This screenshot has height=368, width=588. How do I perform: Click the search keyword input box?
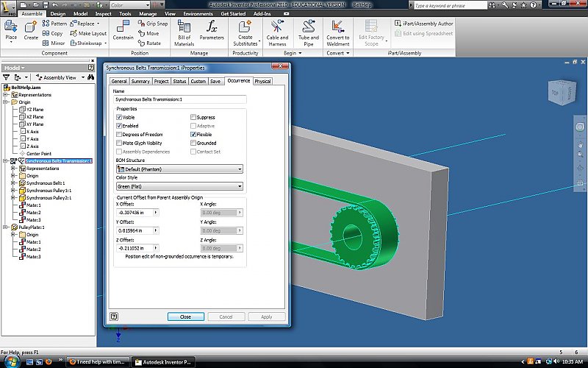pyautogui.click(x=450, y=5)
